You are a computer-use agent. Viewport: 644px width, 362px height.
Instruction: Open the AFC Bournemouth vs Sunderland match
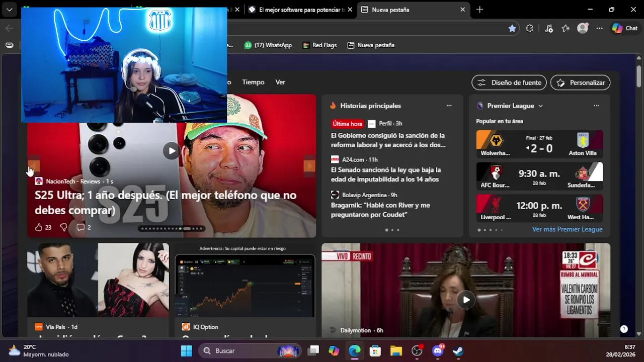point(539,176)
